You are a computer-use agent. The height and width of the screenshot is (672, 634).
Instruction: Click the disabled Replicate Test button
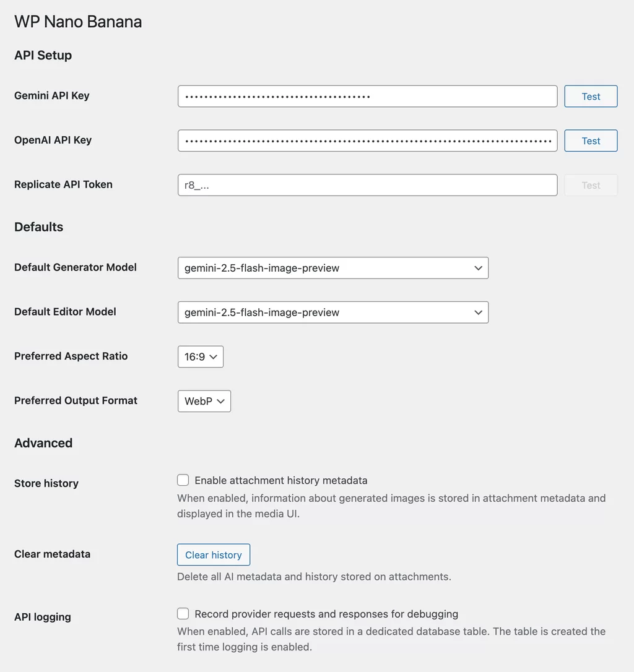click(x=590, y=185)
